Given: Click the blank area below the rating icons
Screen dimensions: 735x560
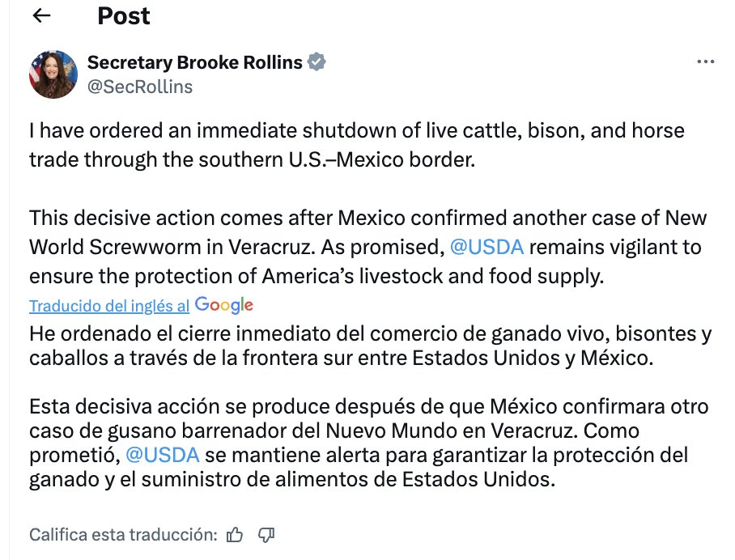Looking at the screenshot, I should pos(364,554).
